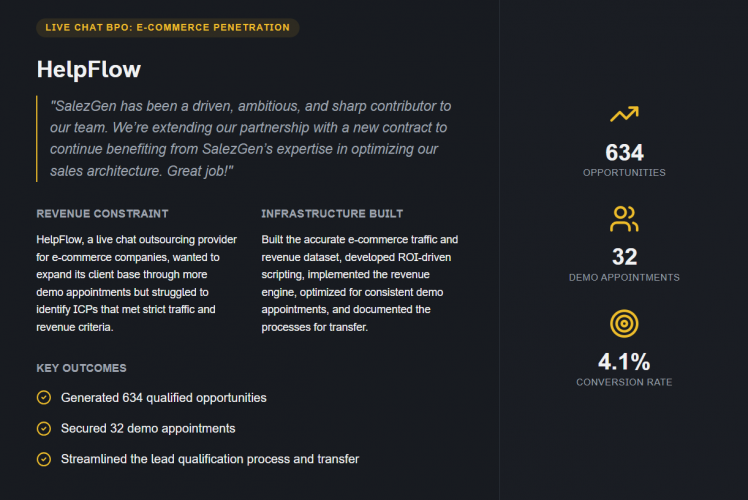Viewport: 748px width, 500px height.
Task: Click the HelpFlow heading
Action: click(89, 69)
